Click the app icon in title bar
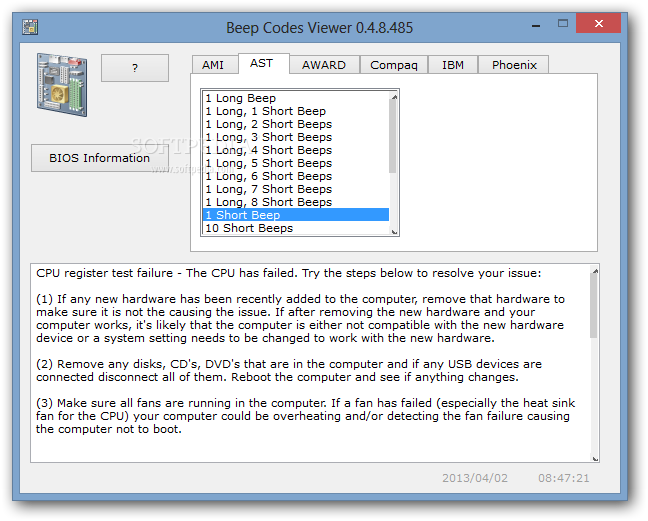648x521 pixels. 30,27
